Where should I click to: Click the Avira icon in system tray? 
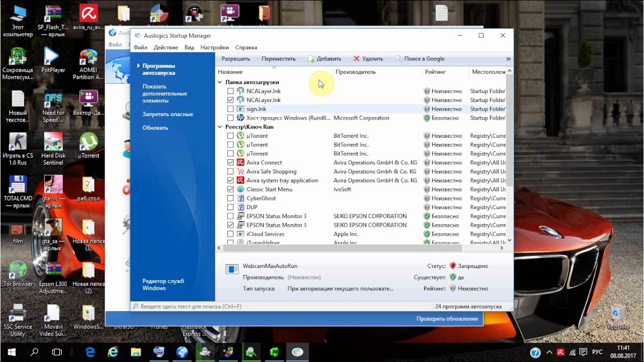coord(560,352)
